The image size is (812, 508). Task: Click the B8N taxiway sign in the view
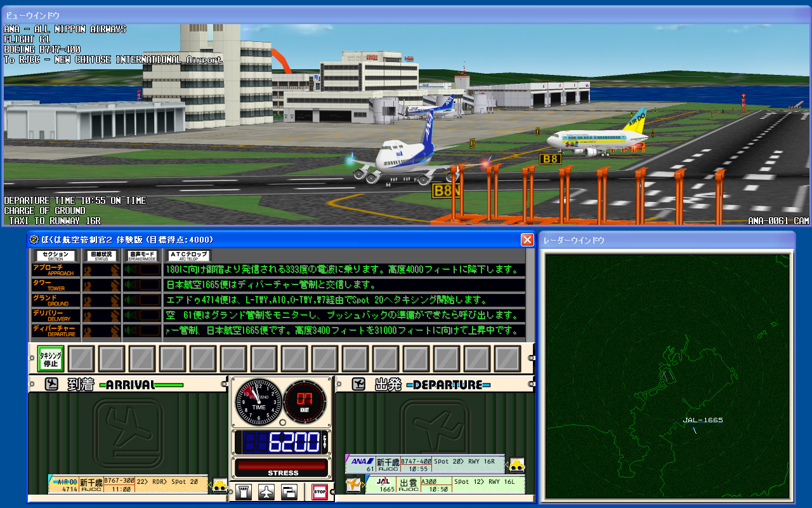[x=446, y=190]
